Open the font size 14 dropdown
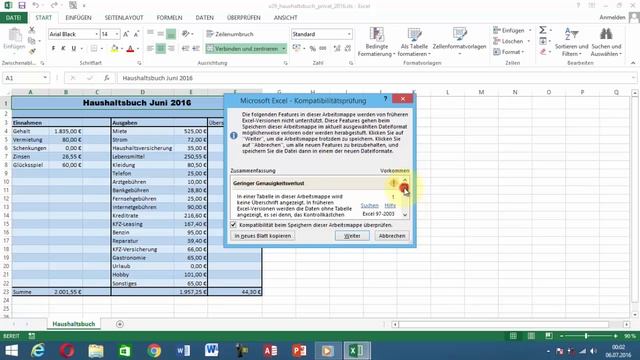The width and height of the screenshot is (640, 360). click(117, 34)
